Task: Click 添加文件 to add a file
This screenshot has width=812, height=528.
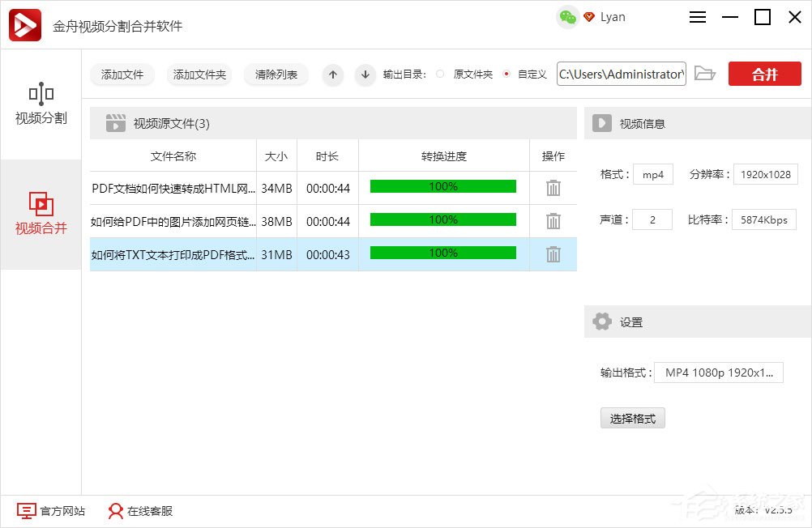Action: (122, 74)
